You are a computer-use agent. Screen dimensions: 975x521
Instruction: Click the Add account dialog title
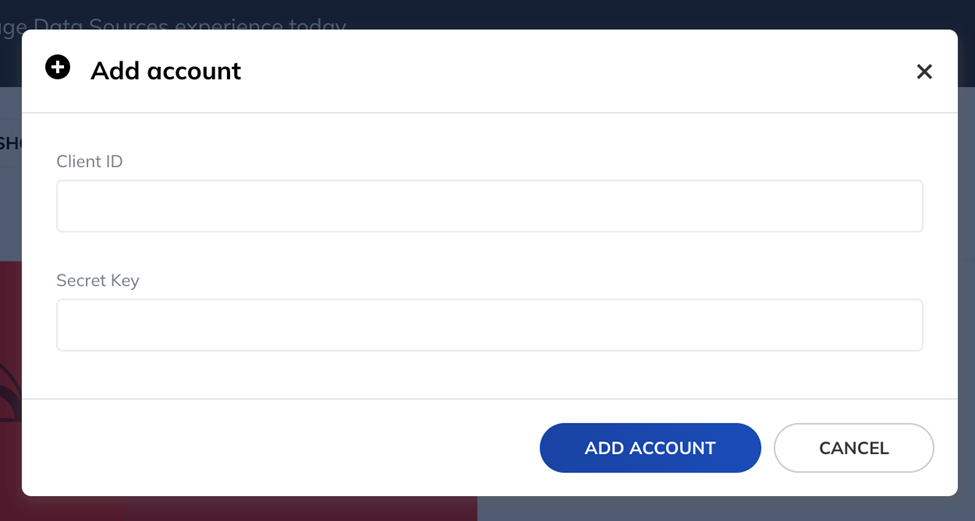165,71
